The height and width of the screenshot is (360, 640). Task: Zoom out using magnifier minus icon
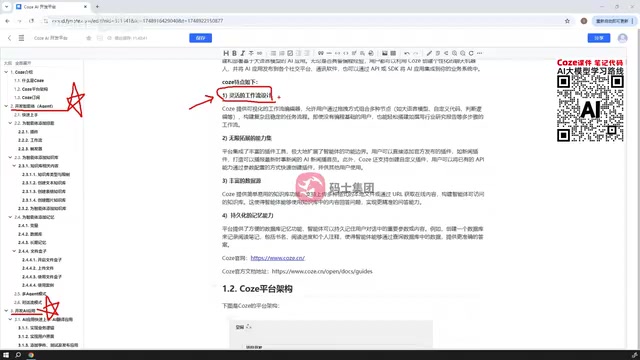coord(463,53)
